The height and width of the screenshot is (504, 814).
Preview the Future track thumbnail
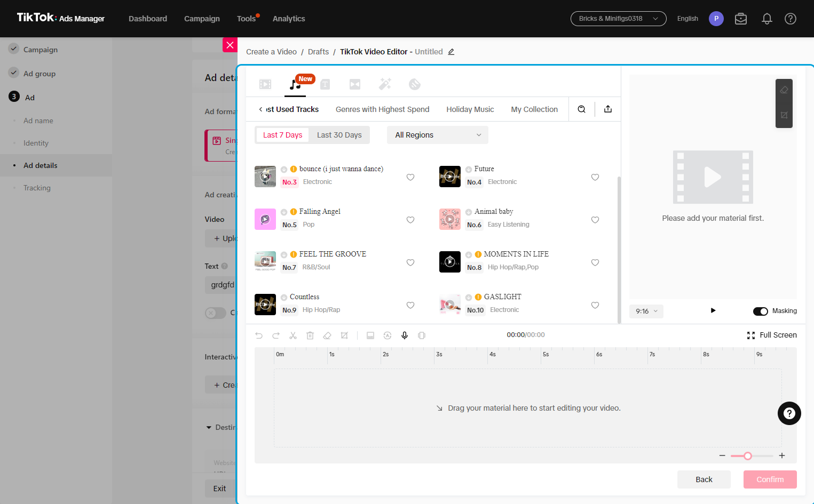[450, 177]
